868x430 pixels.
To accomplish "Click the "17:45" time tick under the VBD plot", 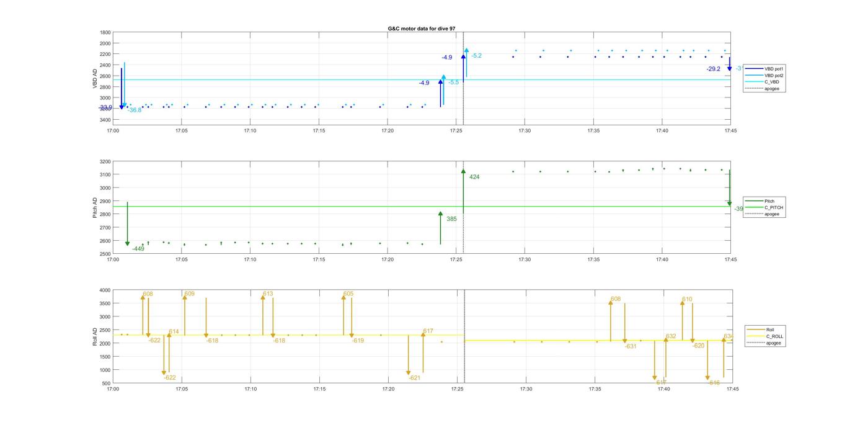I will tap(730, 131).
